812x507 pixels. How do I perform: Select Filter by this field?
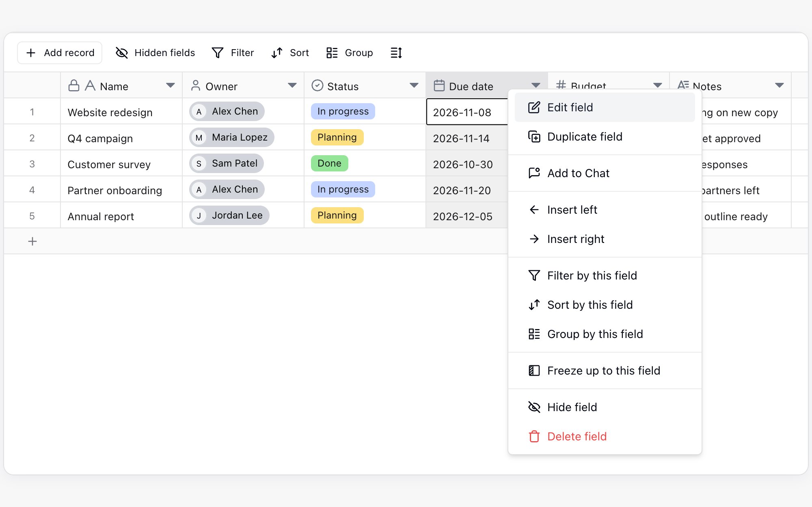coord(605,275)
